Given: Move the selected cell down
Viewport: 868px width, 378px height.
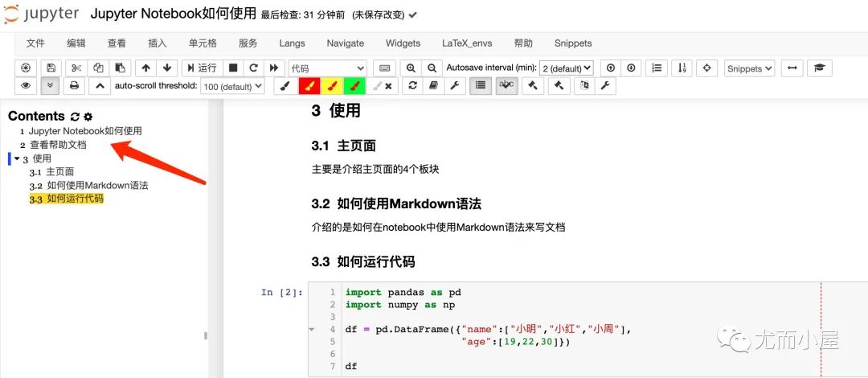Looking at the screenshot, I should click(x=166, y=68).
